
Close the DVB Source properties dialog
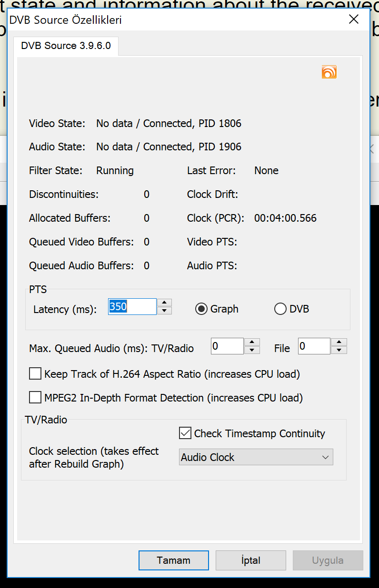point(353,19)
